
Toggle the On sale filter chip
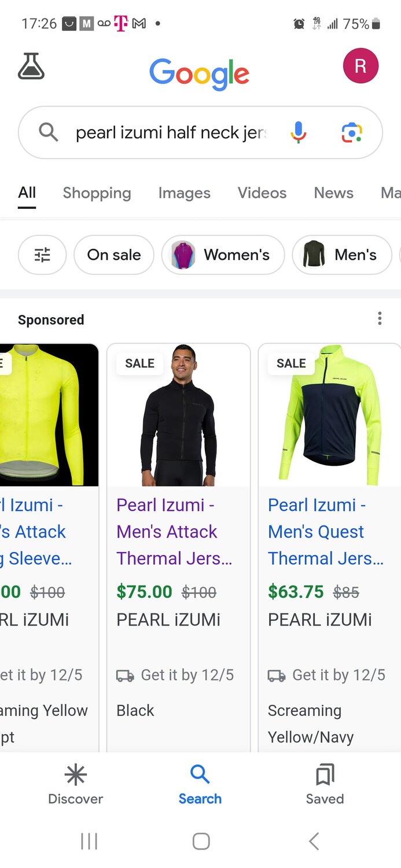pos(114,255)
